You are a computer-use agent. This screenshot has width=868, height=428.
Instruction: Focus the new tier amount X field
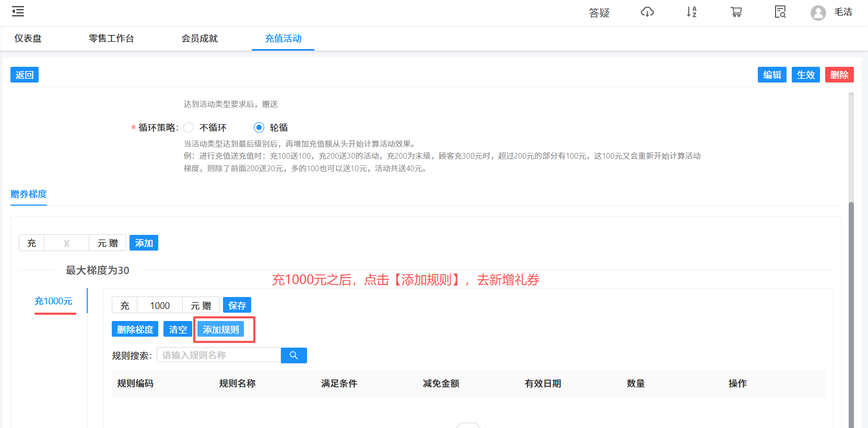pyautogui.click(x=66, y=243)
